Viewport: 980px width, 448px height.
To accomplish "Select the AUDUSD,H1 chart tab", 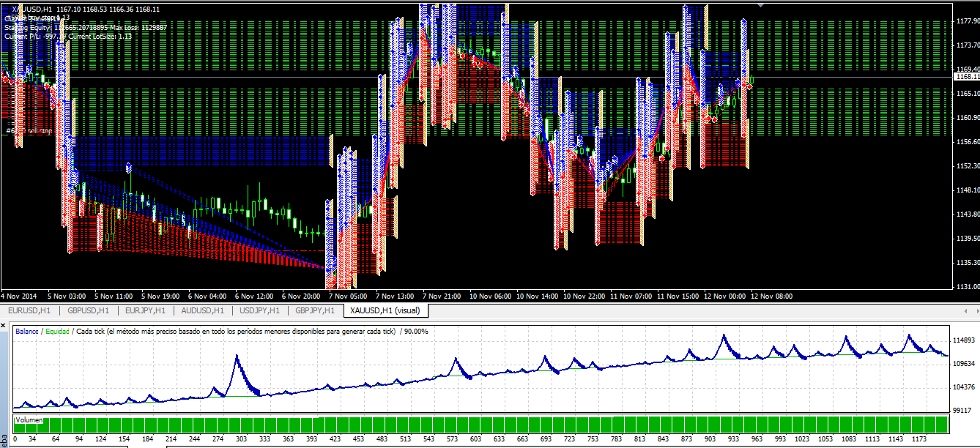I will click(x=203, y=310).
